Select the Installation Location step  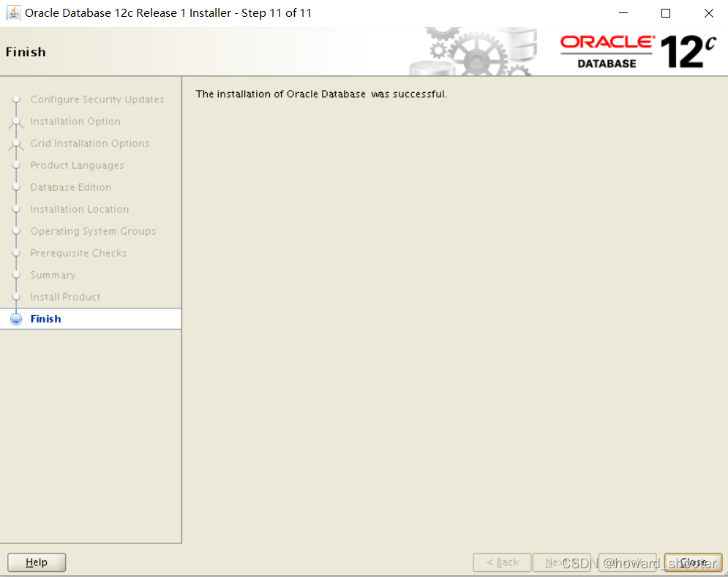point(79,208)
